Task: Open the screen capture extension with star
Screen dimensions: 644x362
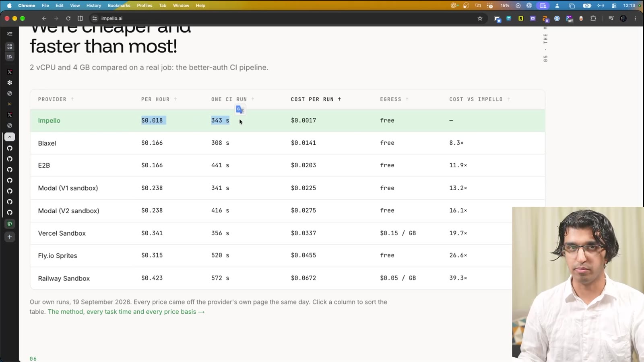Action: click(x=497, y=19)
